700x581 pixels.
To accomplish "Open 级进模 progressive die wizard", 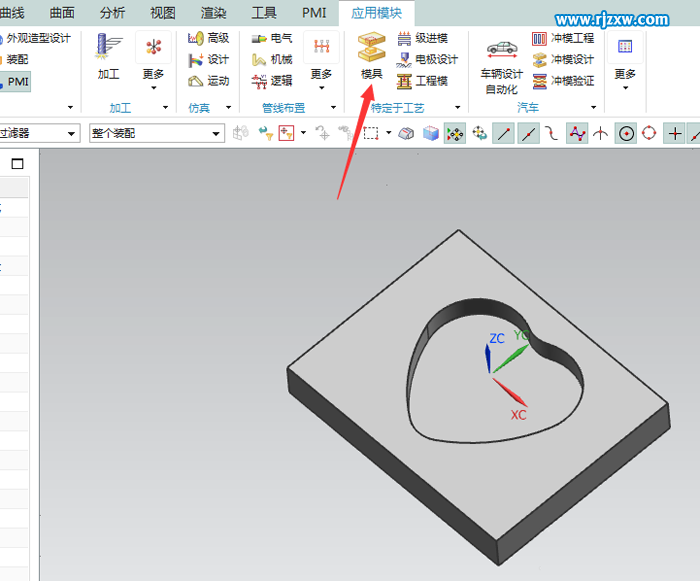I will [x=423, y=38].
